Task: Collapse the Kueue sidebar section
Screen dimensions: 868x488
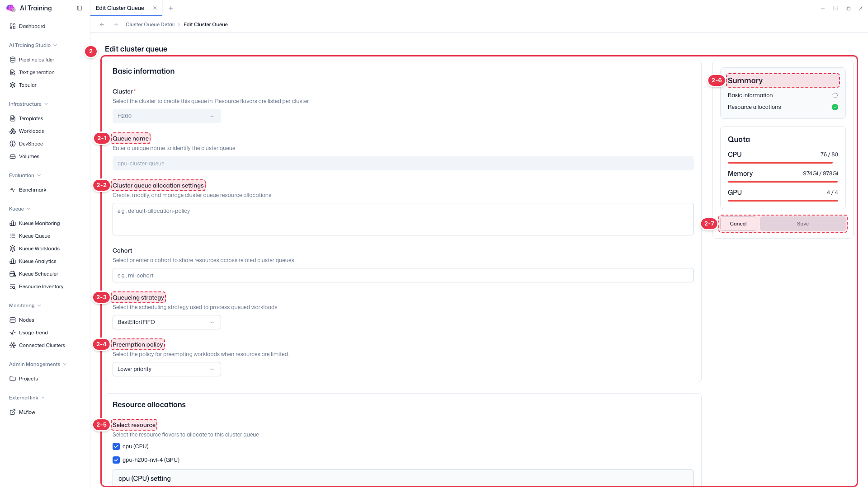Action: (x=20, y=209)
